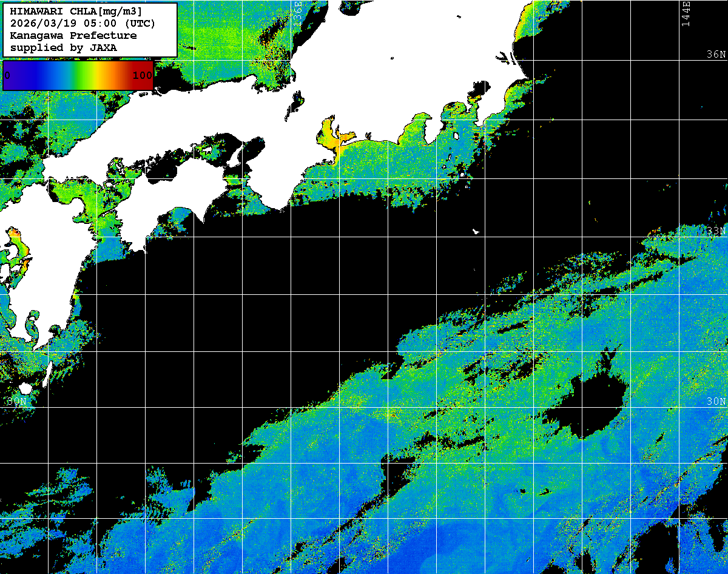Click the 2026/03/19 05:00 (UTC) timestamp
Viewport: 728px width, 574px height.
[x=83, y=24]
